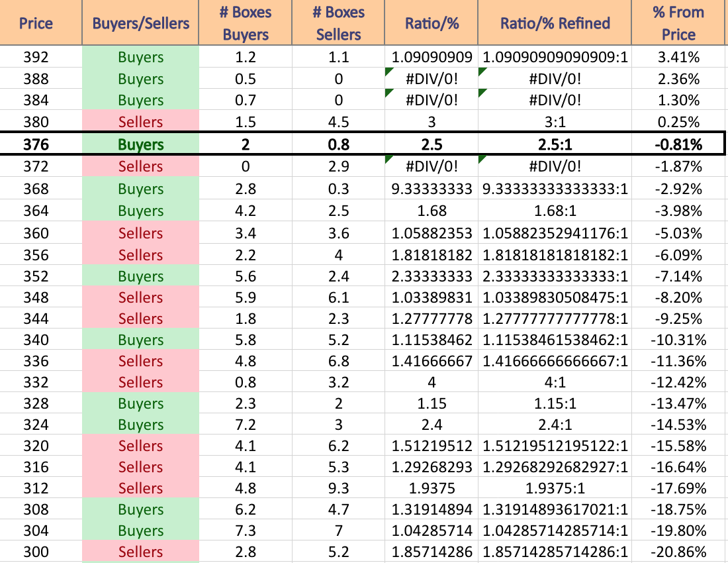Select #DIV/0! Ratio/% cell in row 384
Screen dimensions: 728x563
pos(432,100)
